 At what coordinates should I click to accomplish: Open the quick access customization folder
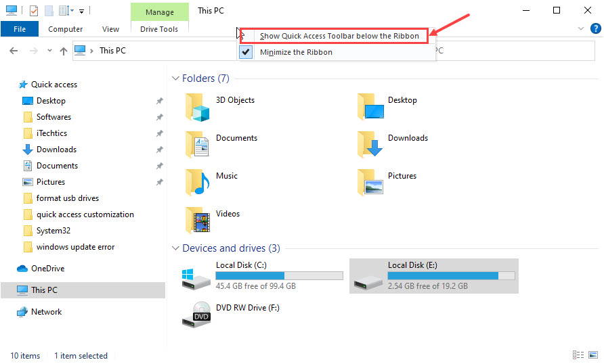pos(85,214)
